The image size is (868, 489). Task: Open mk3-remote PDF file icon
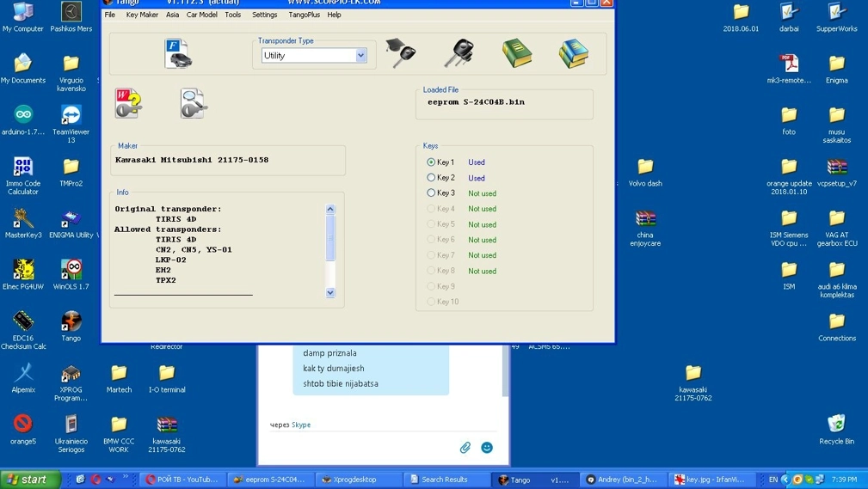tap(789, 69)
